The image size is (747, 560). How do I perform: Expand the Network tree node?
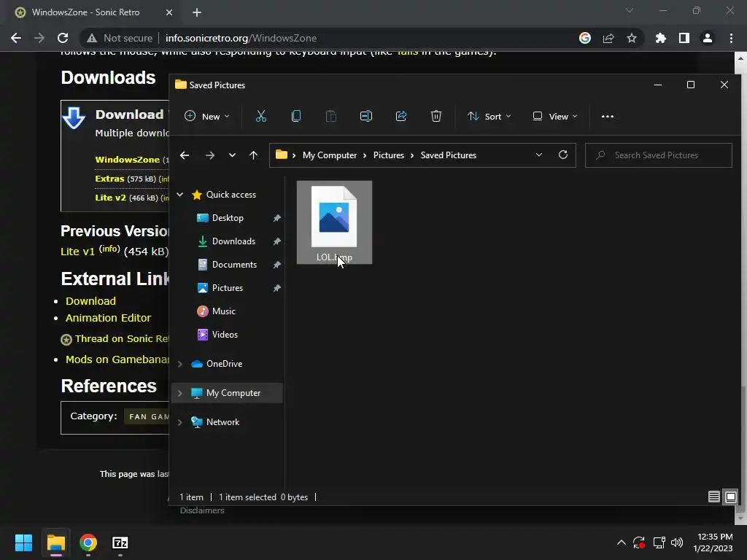click(x=180, y=422)
